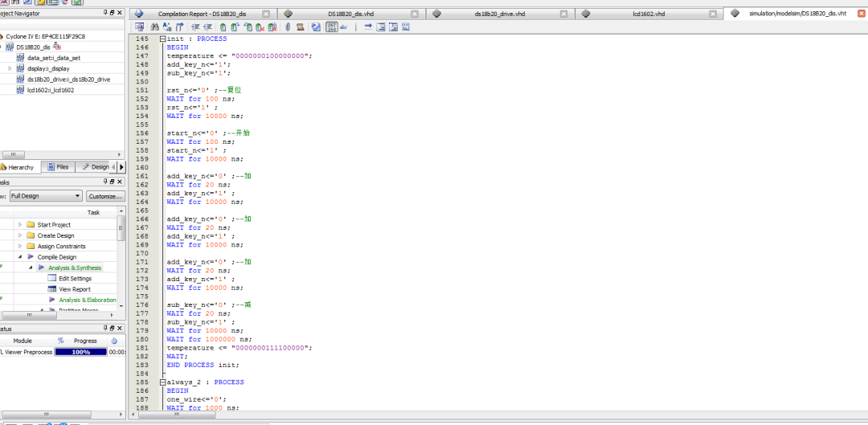Click the paperclip icon in editor toolbar
Viewport: 868px width, 425px height.
click(288, 27)
